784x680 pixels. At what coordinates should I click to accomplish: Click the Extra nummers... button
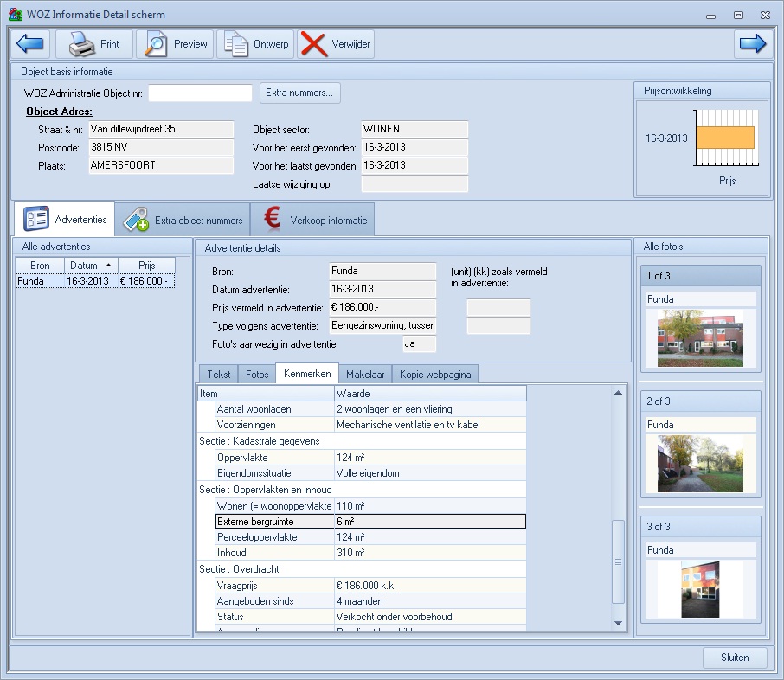click(300, 93)
